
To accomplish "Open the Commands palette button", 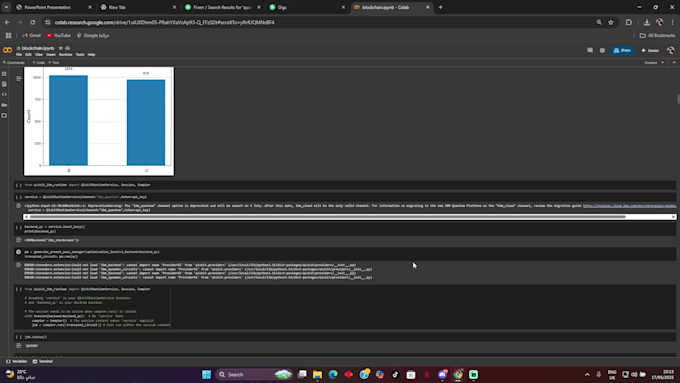I will click(14, 62).
